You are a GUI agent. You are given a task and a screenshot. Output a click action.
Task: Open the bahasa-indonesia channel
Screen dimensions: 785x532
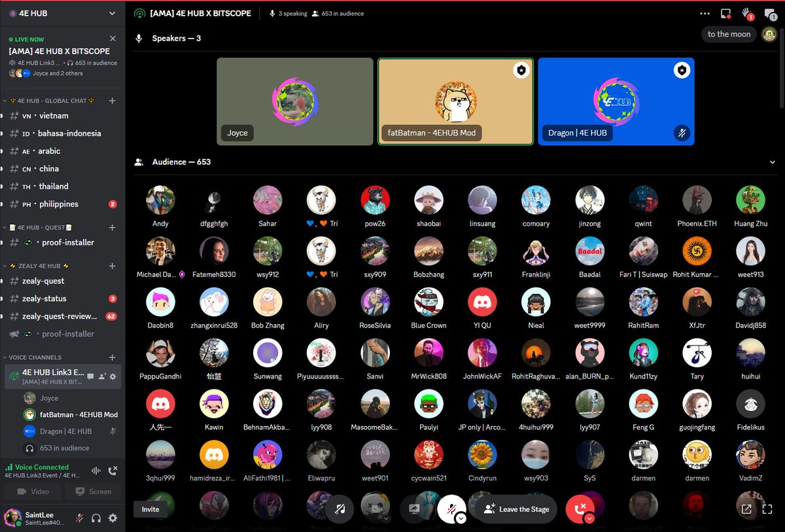(x=62, y=133)
